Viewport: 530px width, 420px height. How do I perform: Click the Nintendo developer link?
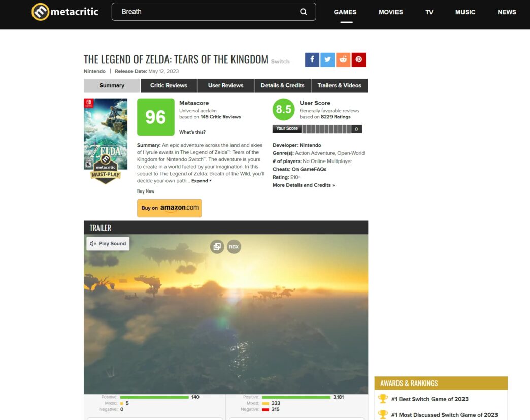pos(310,145)
